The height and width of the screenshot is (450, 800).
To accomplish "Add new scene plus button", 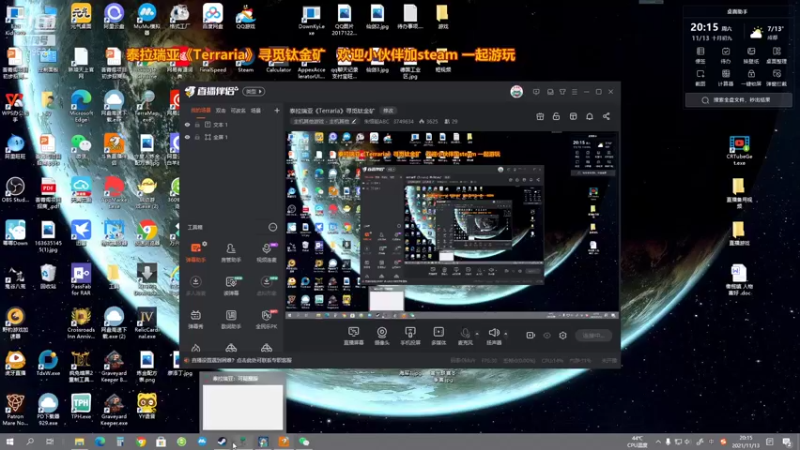I will [x=277, y=110].
